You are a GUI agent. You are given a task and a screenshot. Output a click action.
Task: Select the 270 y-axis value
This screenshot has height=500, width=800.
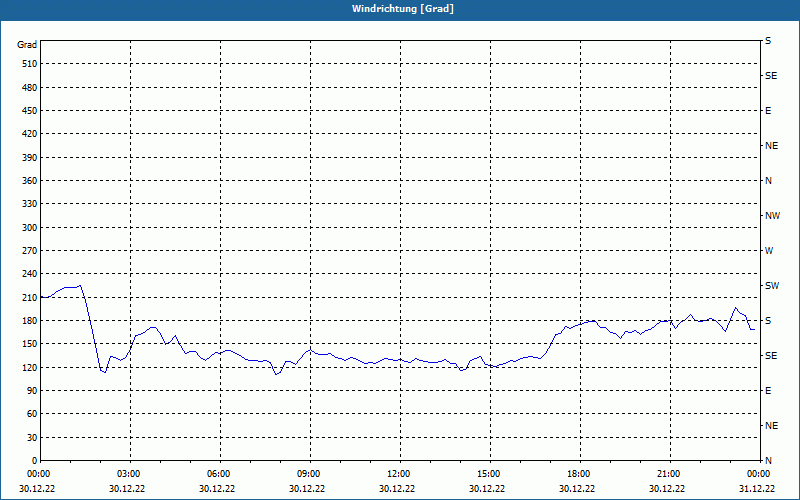(30, 251)
